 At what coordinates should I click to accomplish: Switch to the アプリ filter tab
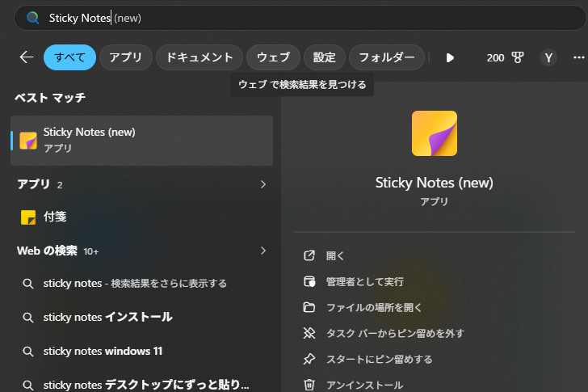tap(126, 57)
